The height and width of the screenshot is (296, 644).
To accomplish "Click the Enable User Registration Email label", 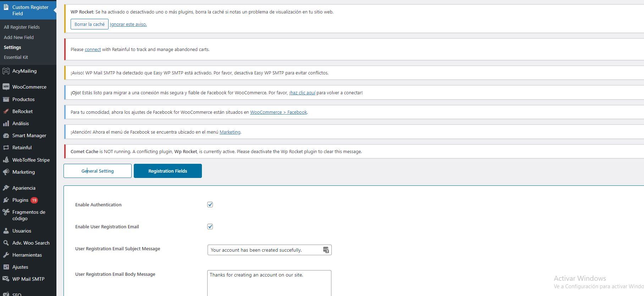I will [x=107, y=227].
